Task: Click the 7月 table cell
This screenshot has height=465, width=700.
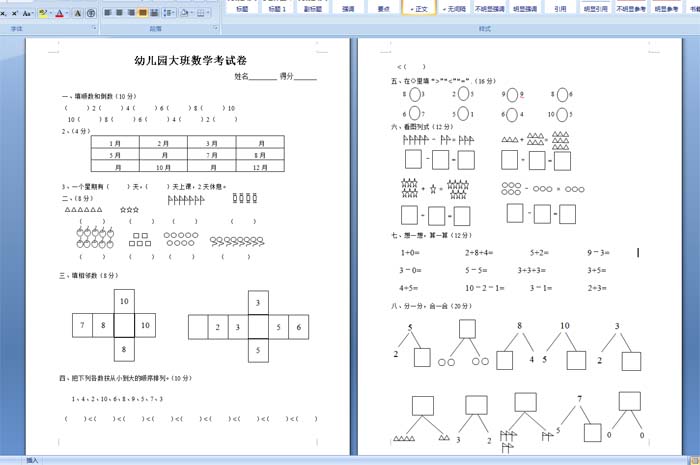Action: (x=212, y=155)
